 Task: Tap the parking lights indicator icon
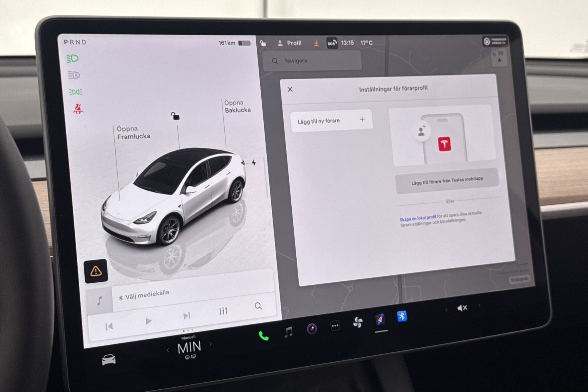[76, 92]
